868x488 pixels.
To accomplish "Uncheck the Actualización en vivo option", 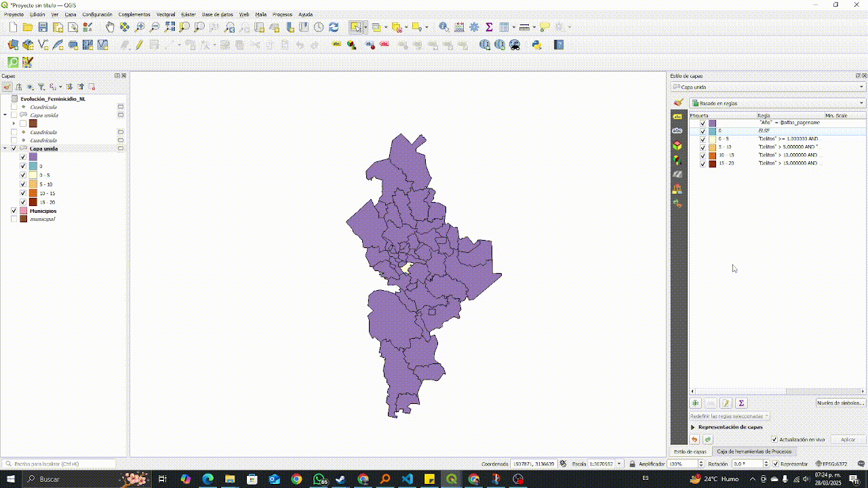I will (x=775, y=439).
